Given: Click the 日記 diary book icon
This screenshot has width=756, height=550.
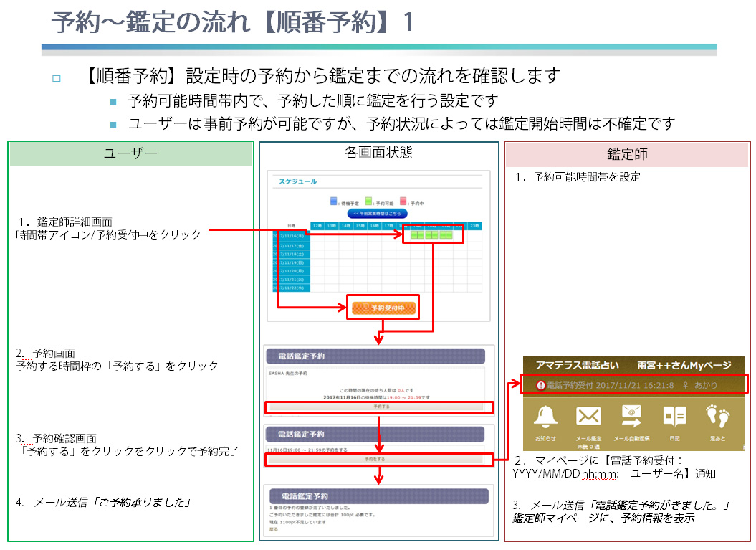Looking at the screenshot, I should coord(674,416).
